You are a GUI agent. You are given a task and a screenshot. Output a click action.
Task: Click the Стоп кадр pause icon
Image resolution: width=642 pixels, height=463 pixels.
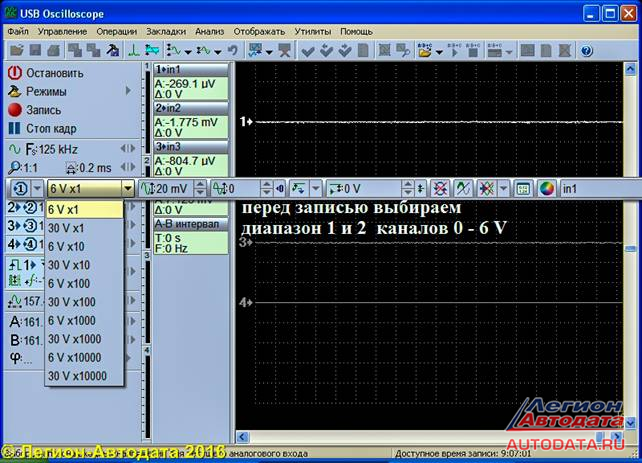pyautogui.click(x=14, y=128)
